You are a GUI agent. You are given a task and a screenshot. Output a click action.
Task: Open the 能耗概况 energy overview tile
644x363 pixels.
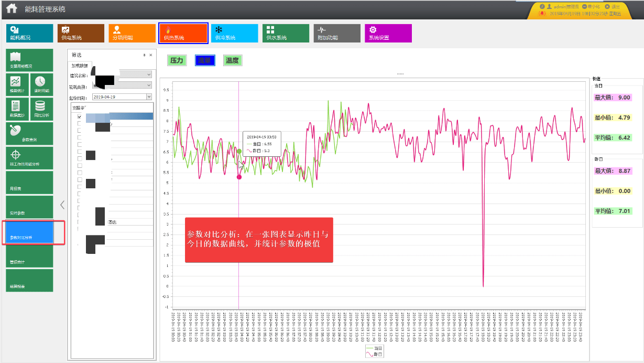coord(30,33)
